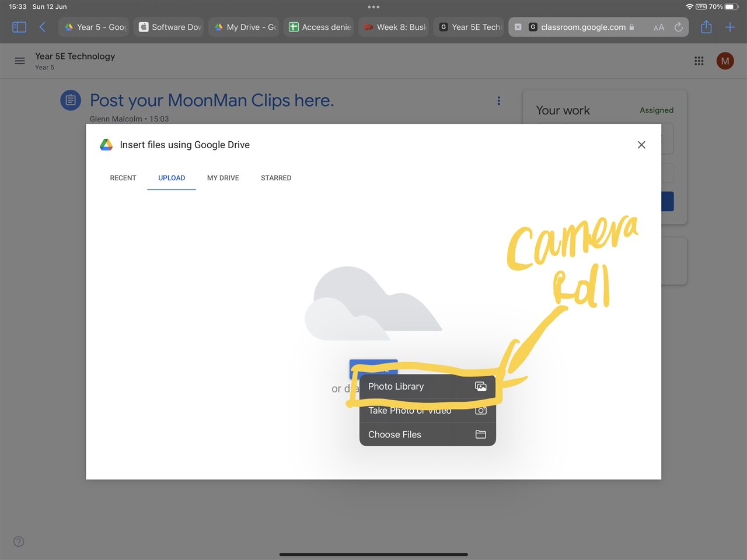Open the AA reader text options
The width and height of the screenshot is (747, 560).
tap(659, 27)
